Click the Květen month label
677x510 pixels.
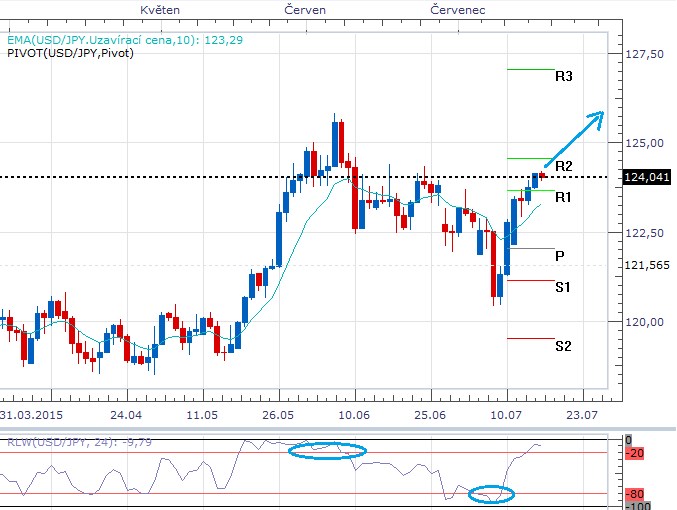click(160, 10)
